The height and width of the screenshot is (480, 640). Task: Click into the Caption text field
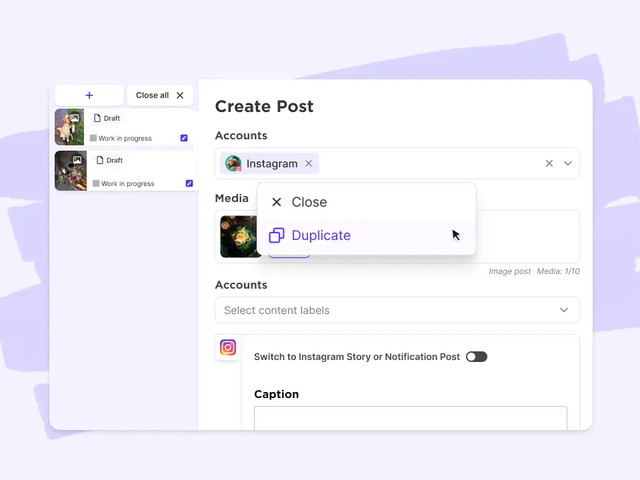[410, 418]
